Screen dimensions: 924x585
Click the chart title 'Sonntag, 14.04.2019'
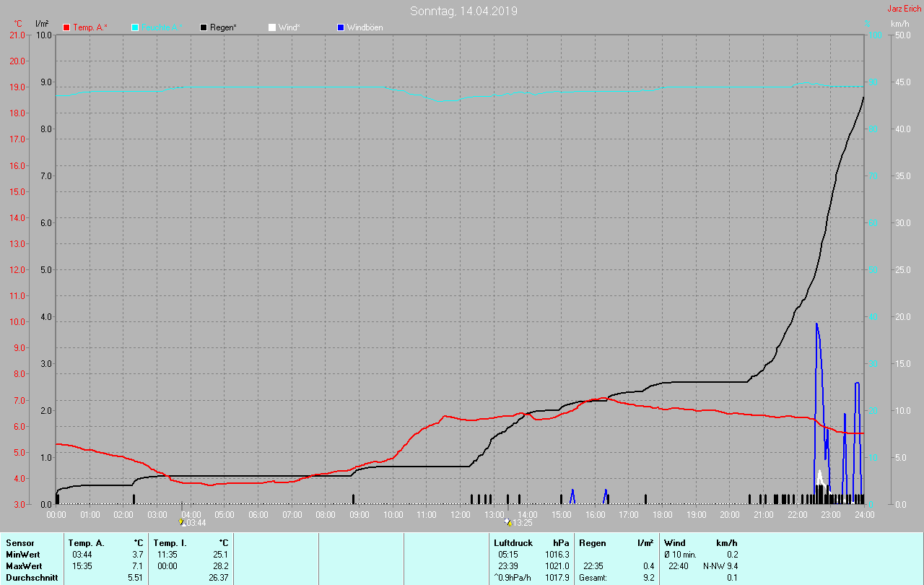pyautogui.click(x=463, y=11)
